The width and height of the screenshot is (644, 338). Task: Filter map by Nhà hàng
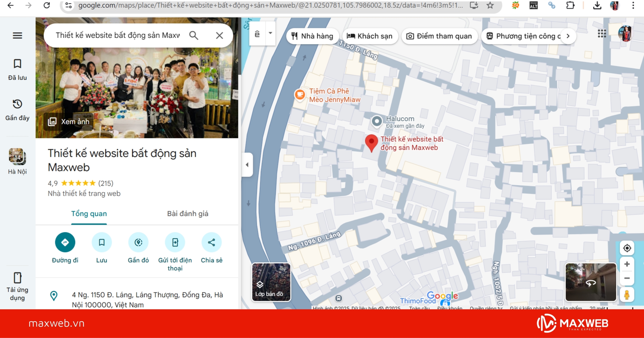(x=312, y=36)
